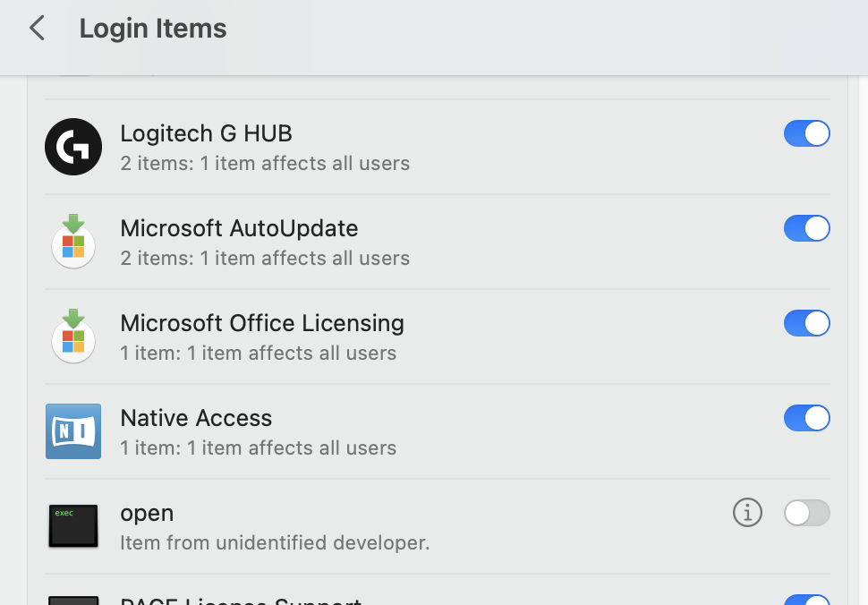Click the Native Access NI icon

click(x=72, y=431)
